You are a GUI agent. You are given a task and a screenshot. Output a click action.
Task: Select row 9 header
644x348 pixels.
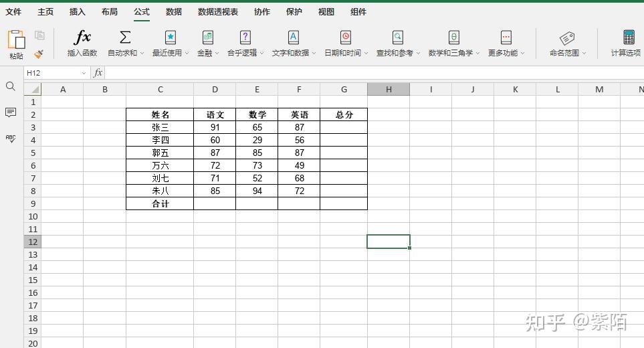33,203
